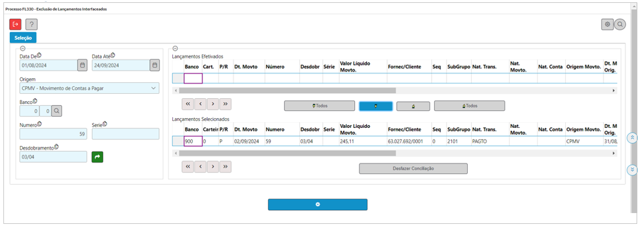Image resolution: width=644 pixels, height=225 pixels.
Task: Click the red exit icon
Action: pyautogui.click(x=15, y=24)
